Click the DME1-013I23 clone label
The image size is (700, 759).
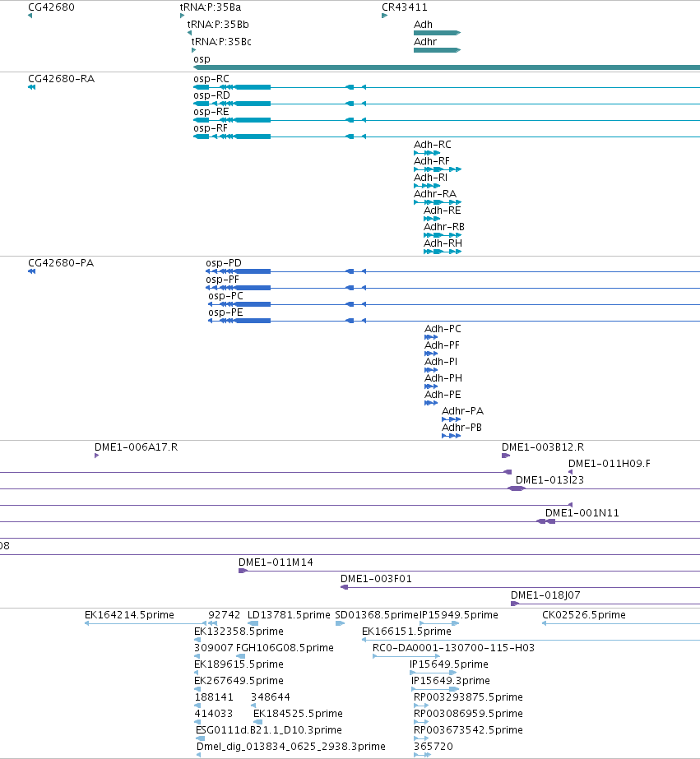[x=550, y=481]
